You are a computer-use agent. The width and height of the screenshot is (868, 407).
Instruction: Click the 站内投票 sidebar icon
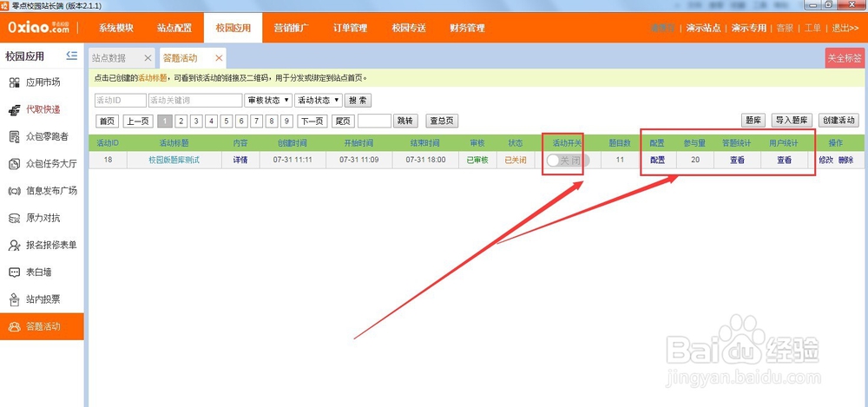click(15, 299)
